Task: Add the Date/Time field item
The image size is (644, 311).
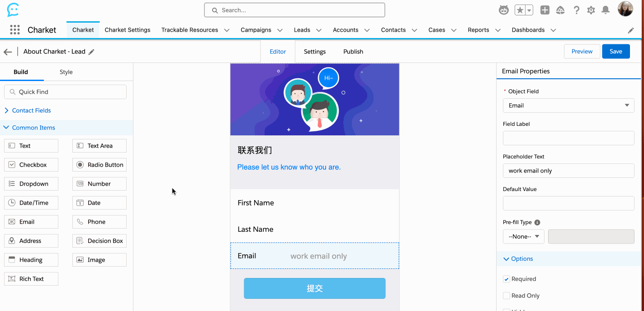Action: [31, 203]
